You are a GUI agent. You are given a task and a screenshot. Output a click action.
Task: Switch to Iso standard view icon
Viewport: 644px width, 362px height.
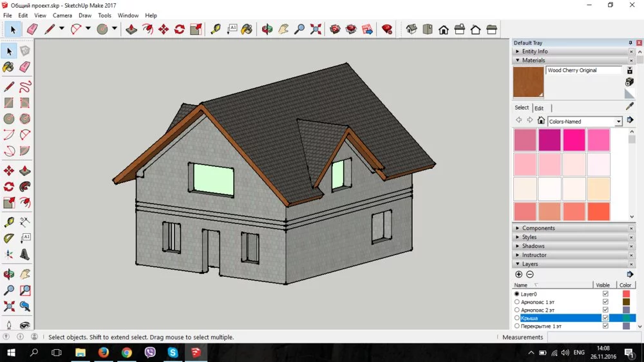412,29
